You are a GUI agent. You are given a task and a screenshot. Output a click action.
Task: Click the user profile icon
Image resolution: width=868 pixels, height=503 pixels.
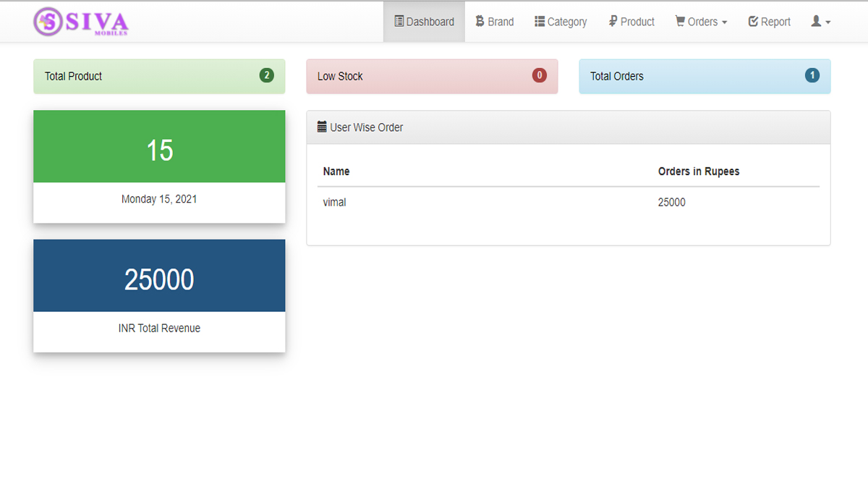click(816, 22)
